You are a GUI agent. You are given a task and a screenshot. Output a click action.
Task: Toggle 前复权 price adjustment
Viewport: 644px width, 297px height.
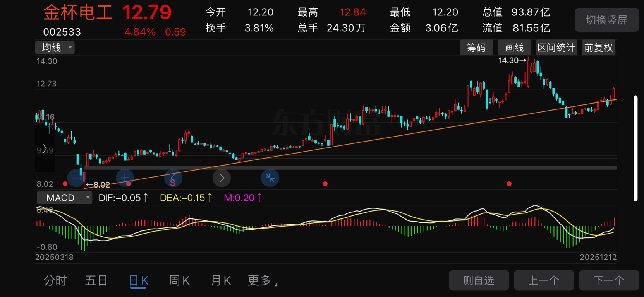click(x=599, y=48)
